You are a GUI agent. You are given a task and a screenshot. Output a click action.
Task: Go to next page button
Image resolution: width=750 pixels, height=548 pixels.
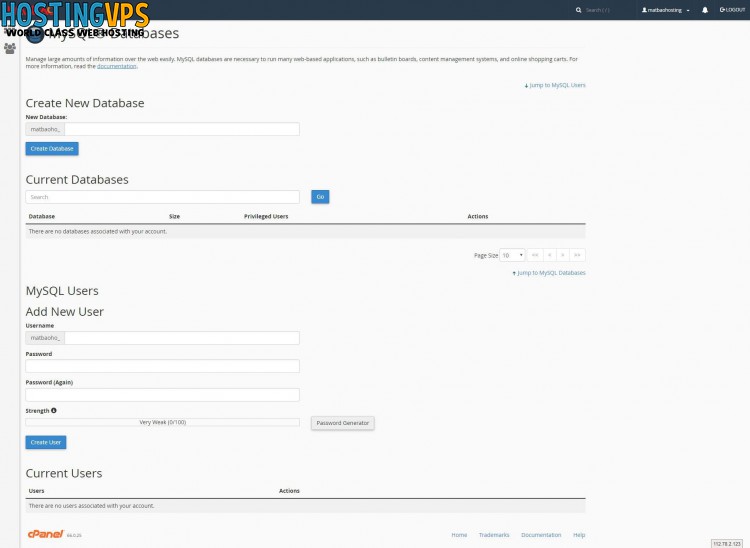pyautogui.click(x=563, y=255)
